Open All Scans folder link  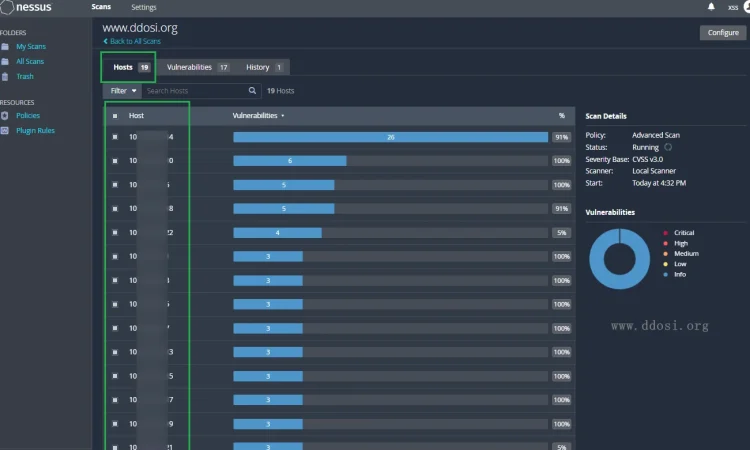pos(30,61)
